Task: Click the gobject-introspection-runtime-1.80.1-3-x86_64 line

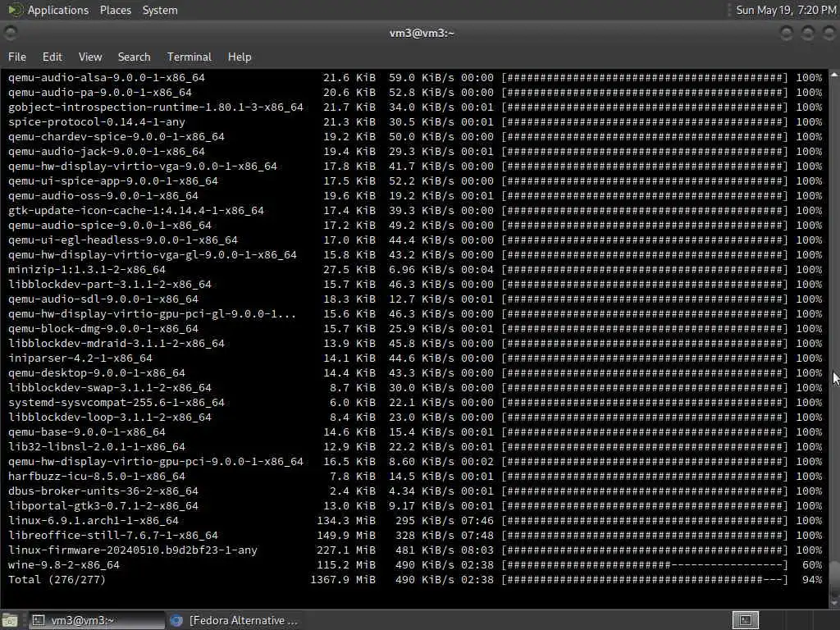Action: pos(415,107)
